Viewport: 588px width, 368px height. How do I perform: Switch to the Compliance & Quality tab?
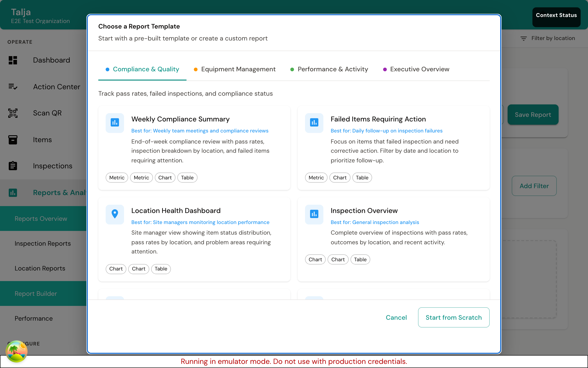point(142,69)
